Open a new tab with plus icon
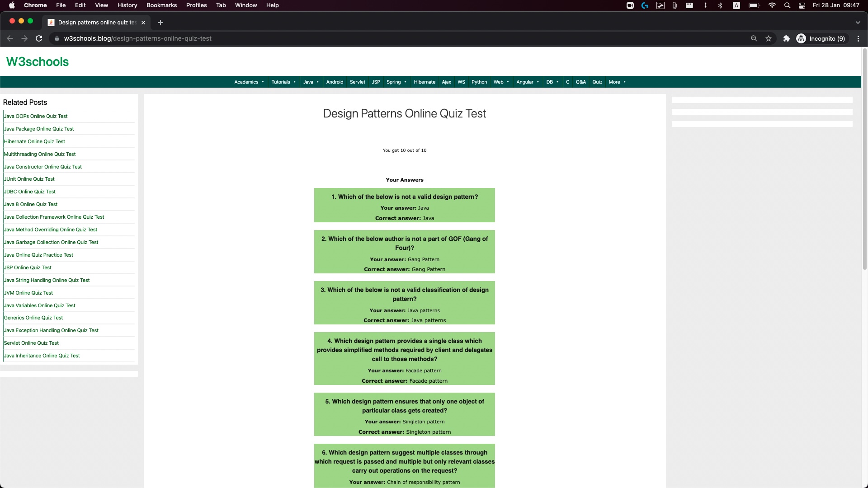The image size is (868, 488). tap(160, 23)
